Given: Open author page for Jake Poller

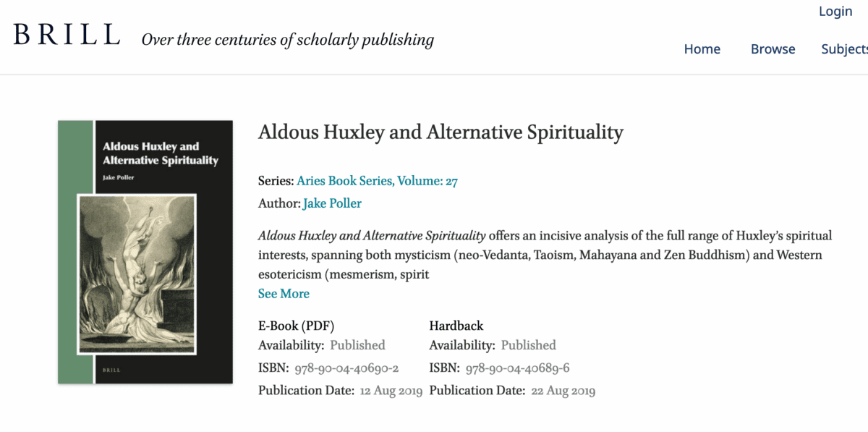Looking at the screenshot, I should pos(332,203).
